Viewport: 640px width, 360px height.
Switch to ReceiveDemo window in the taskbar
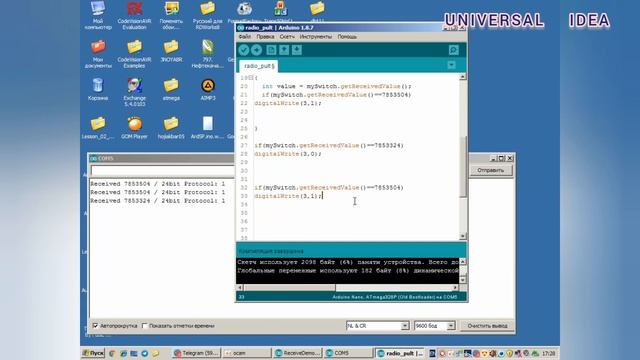pos(298,353)
